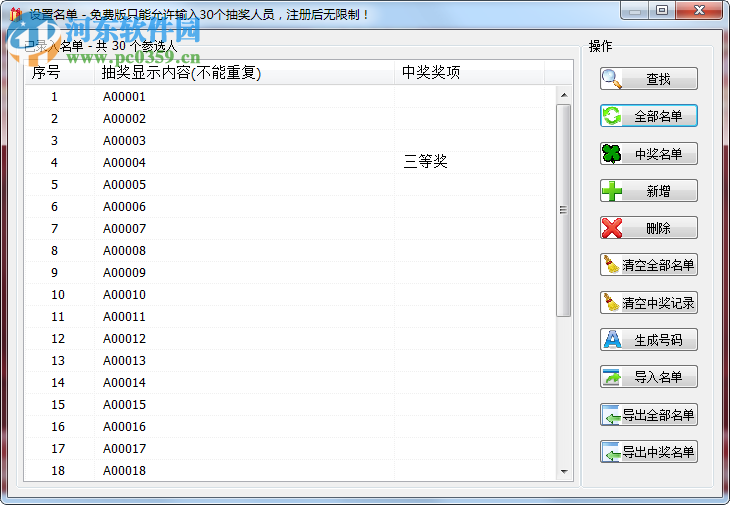Screen dimensions: 730x505
Task: Click the export icon on 导出全部名单
Action: [x=611, y=414]
